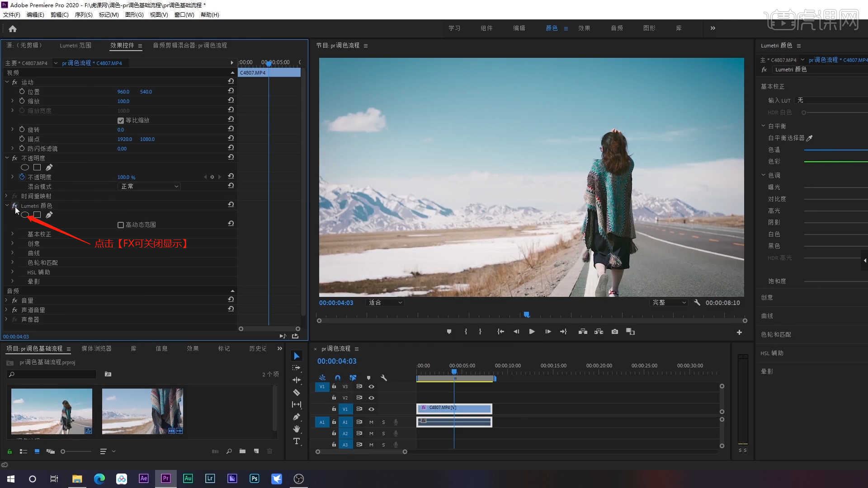Expand the 基本校正 section in effect controls
Image resolution: width=868 pixels, height=488 pixels.
point(12,234)
